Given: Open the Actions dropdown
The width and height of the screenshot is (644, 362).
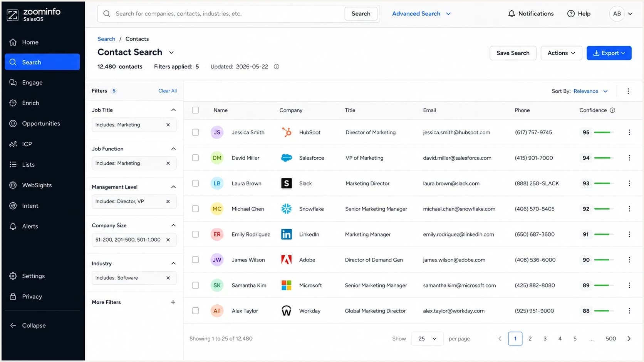Looking at the screenshot, I should pos(561,53).
